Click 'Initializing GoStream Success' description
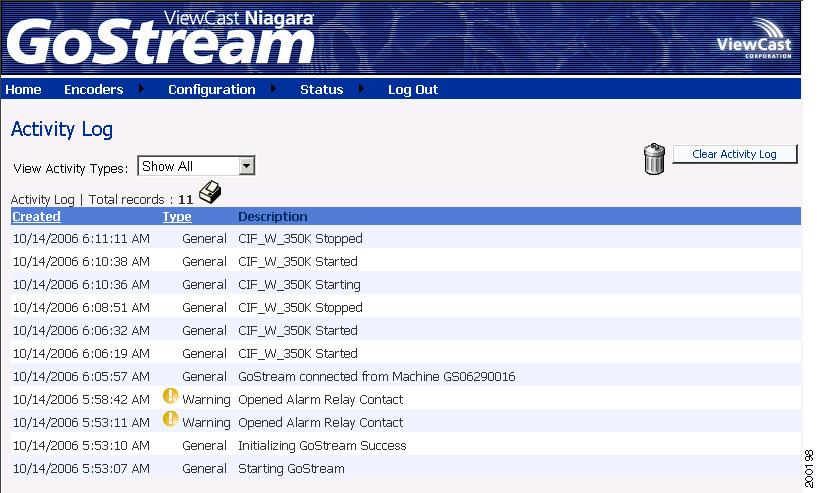This screenshot has width=817, height=493. click(x=322, y=446)
